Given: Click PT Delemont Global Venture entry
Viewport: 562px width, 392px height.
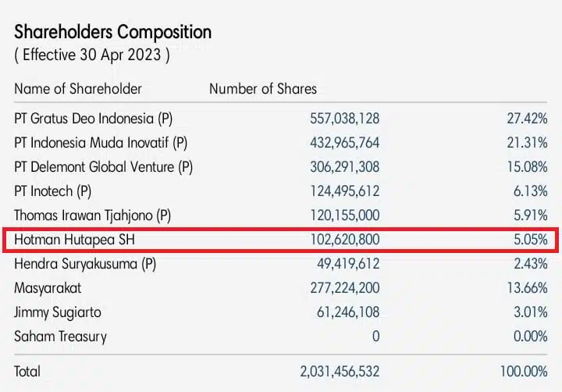Looking at the screenshot, I should tap(103, 167).
